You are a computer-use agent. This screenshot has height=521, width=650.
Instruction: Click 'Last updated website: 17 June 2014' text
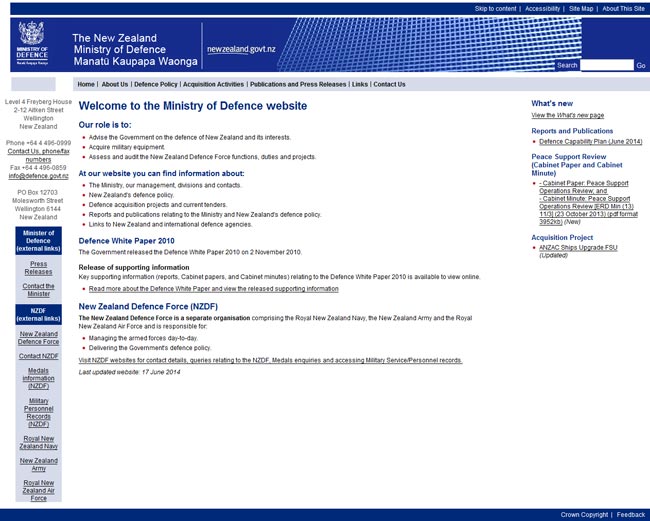coord(129,372)
